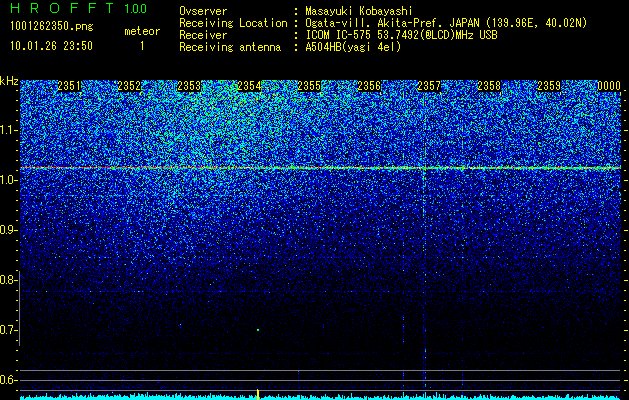Click the 0000 time marker

(609, 86)
